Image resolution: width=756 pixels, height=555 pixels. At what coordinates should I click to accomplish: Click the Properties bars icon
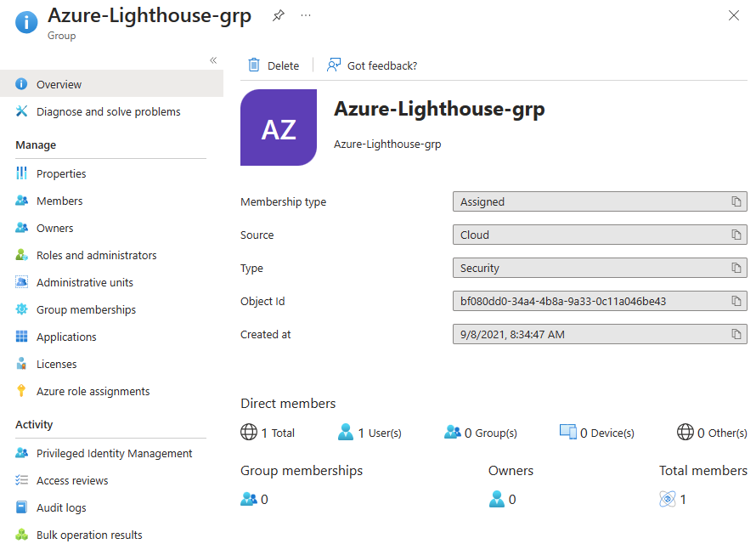[x=22, y=173]
